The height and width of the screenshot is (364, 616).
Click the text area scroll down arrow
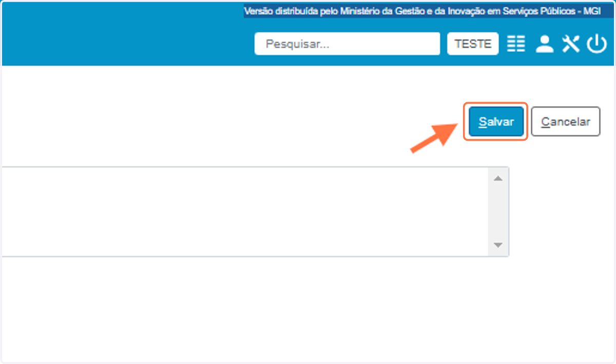pos(497,245)
